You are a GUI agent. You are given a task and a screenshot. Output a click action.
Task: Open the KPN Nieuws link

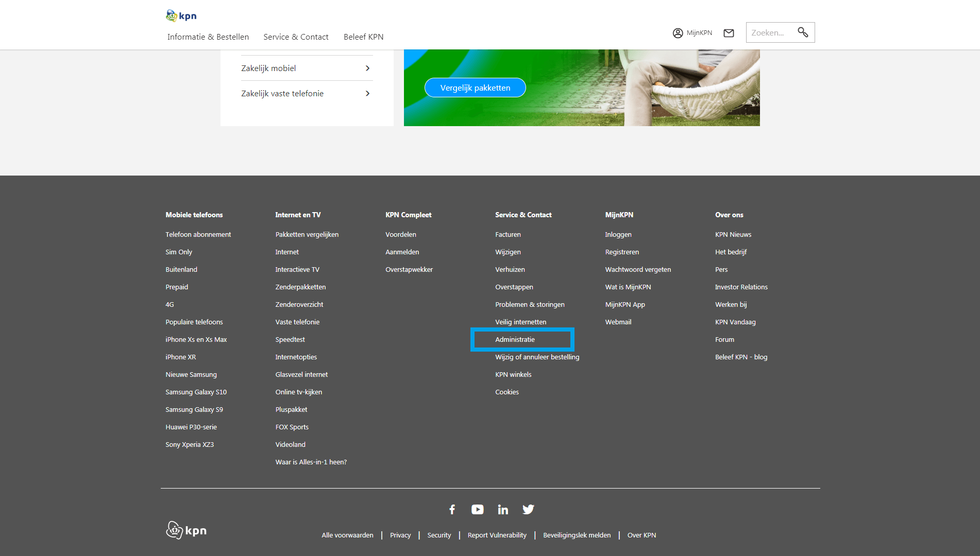tap(733, 234)
